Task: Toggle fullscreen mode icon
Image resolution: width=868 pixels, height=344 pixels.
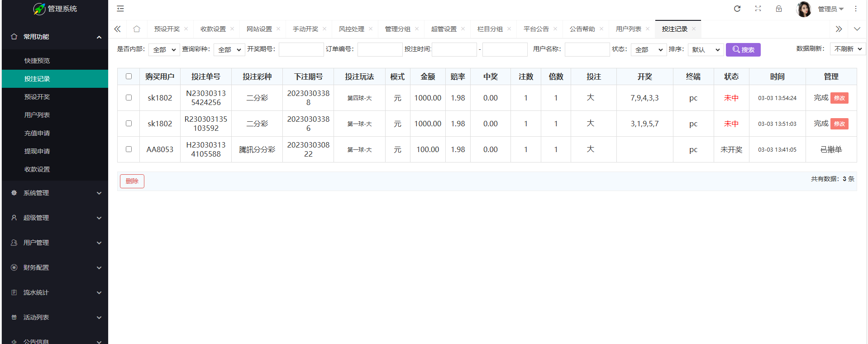Action: tap(758, 9)
